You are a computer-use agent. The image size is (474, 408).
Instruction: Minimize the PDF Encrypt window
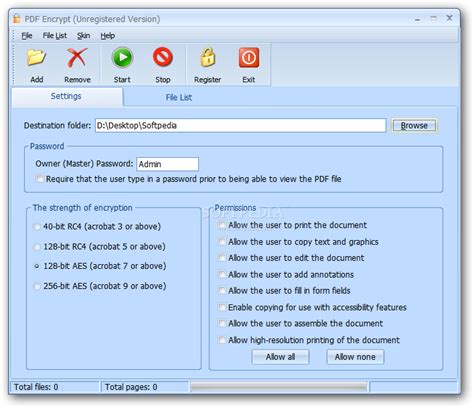[417, 19]
